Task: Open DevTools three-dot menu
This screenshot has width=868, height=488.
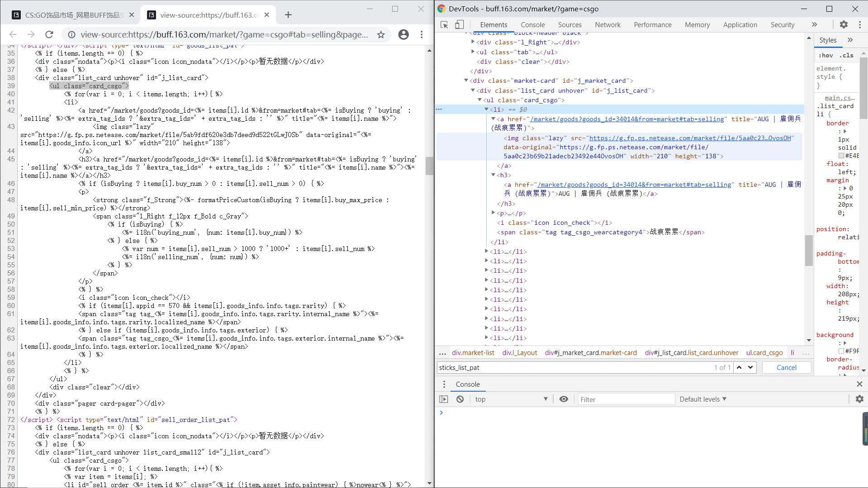Action: tap(860, 25)
